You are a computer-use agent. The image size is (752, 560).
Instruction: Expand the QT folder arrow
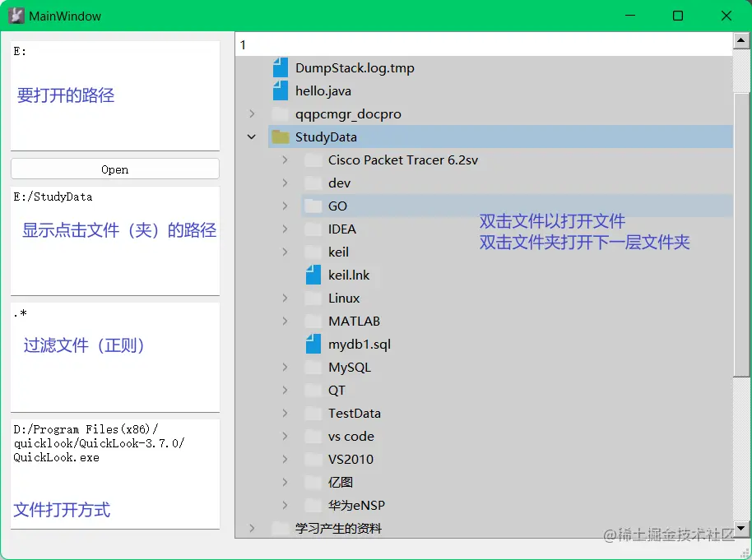click(x=285, y=391)
